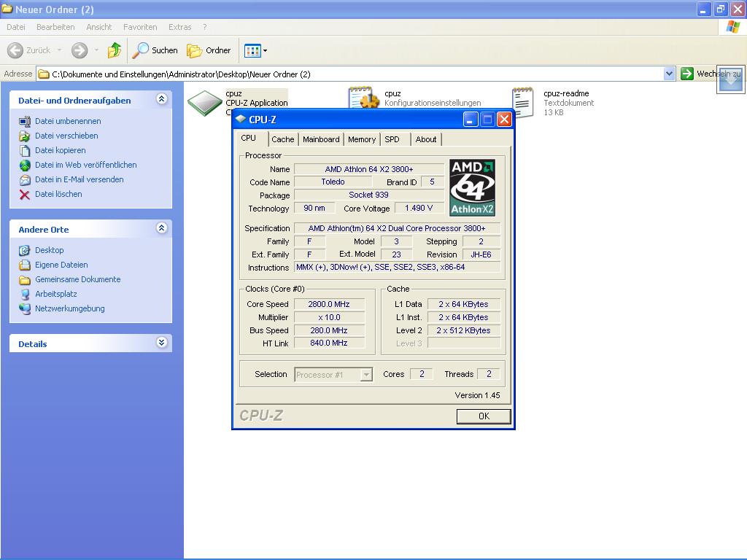The width and height of the screenshot is (747, 560).
Task: Switch to the Mainboard tab
Action: [x=321, y=139]
